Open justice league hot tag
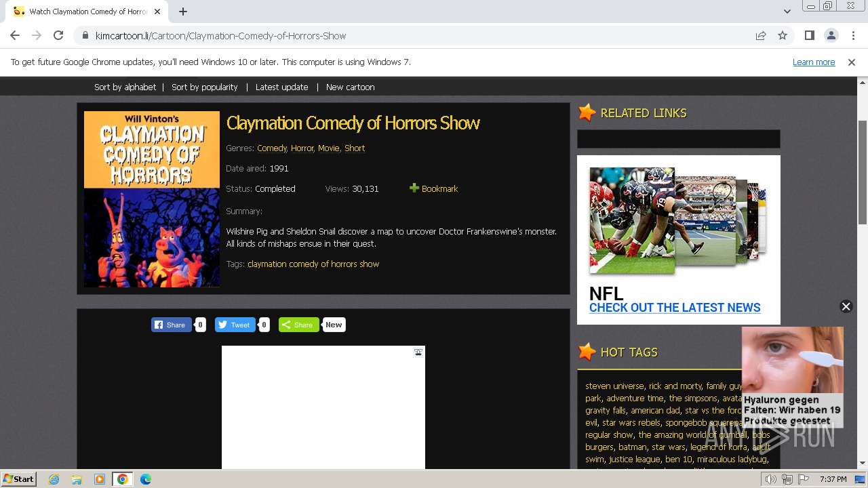 click(634, 459)
